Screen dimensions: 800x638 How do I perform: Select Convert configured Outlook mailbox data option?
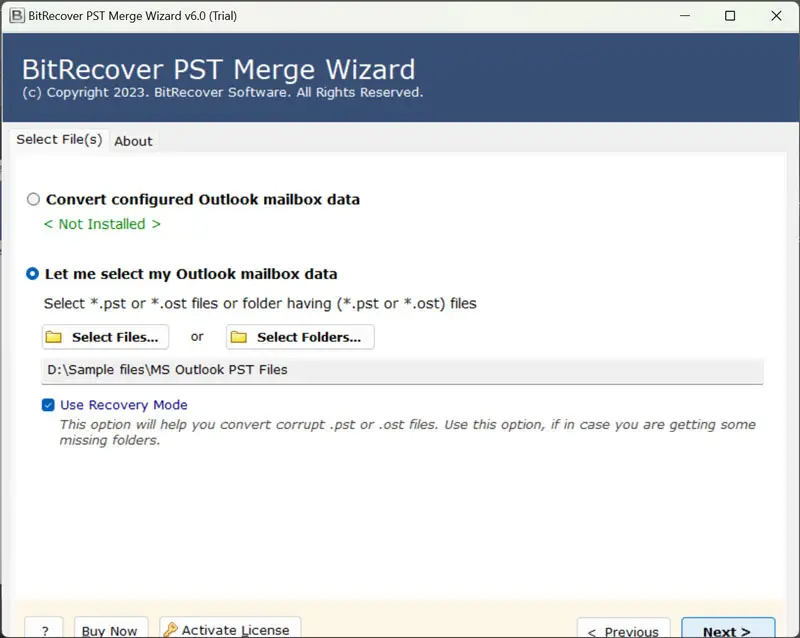tap(34, 199)
